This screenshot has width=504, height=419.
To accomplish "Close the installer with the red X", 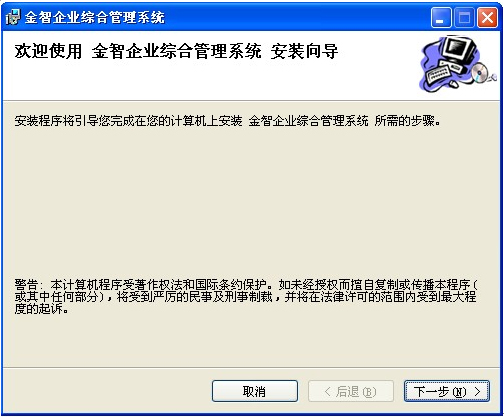I will tap(487, 17).
